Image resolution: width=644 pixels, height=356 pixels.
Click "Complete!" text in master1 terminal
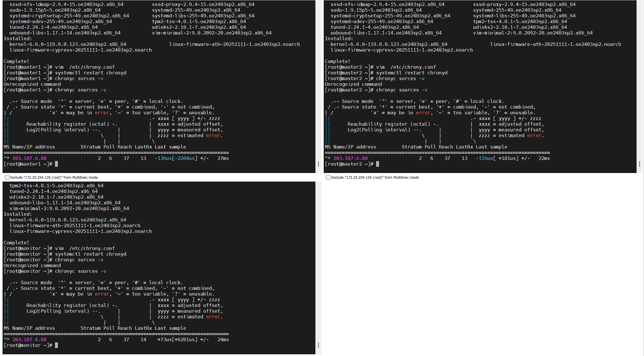coord(16,61)
